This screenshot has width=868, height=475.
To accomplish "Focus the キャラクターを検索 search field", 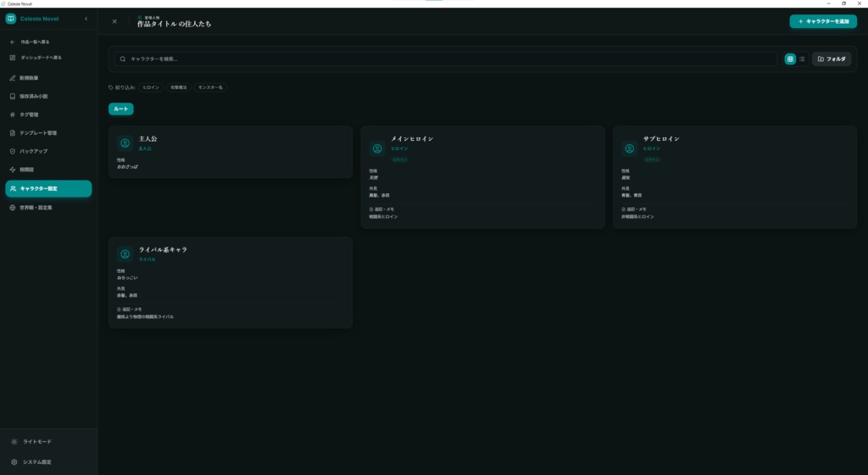I will point(446,59).
